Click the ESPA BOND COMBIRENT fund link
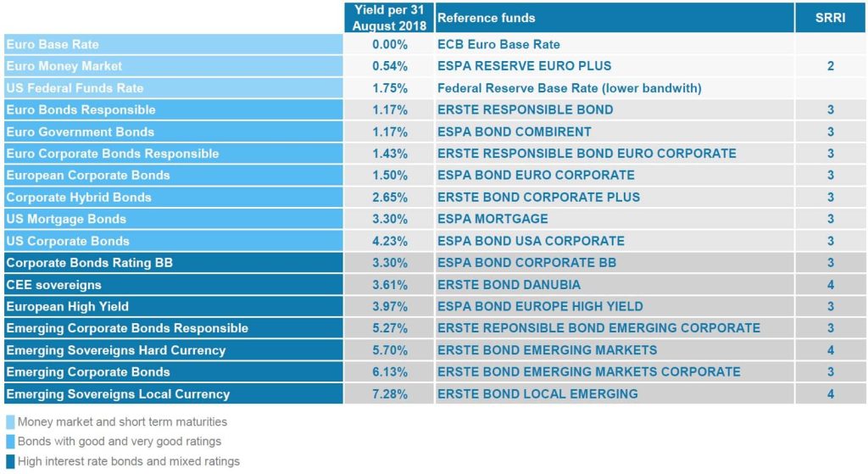 pos(514,131)
